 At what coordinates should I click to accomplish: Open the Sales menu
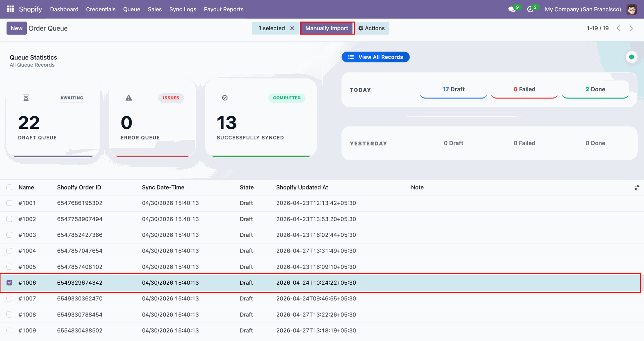point(155,9)
